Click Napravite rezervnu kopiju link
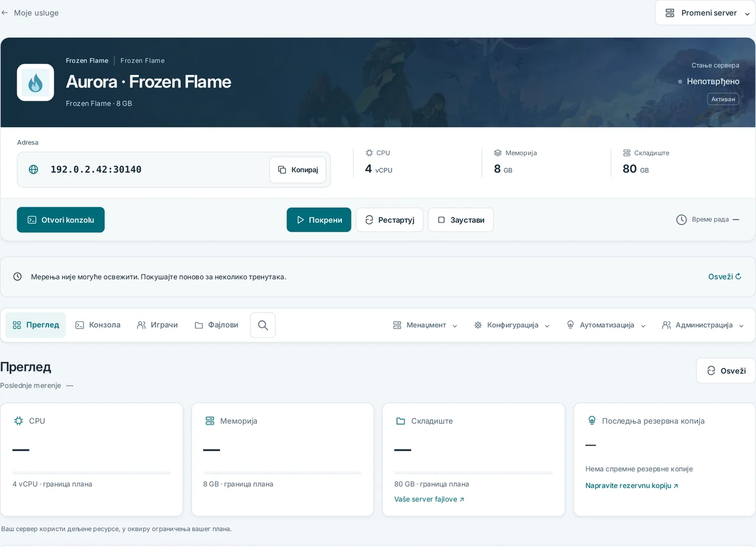The width and height of the screenshot is (756, 547). [632, 486]
